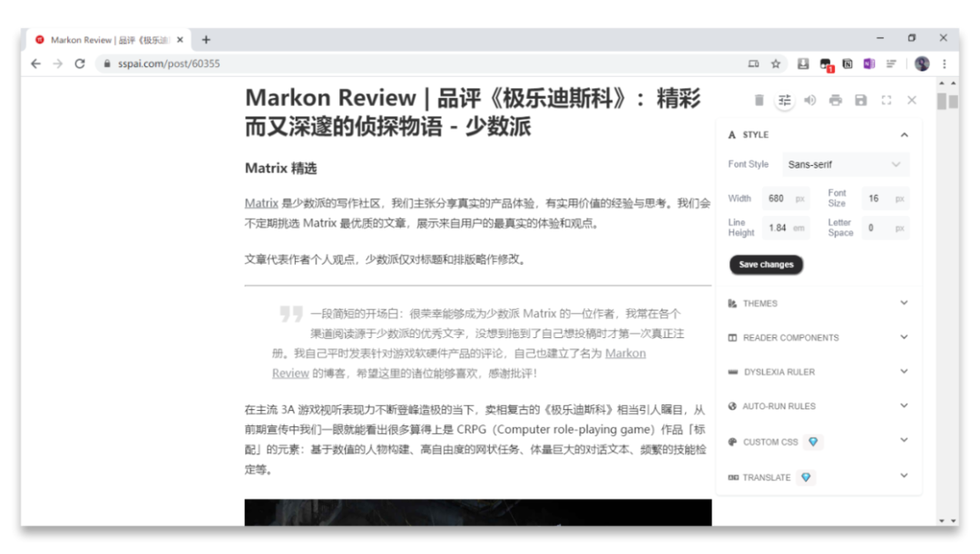The height and width of the screenshot is (554, 980).
Task: Click the THEMES label
Action: coord(760,304)
